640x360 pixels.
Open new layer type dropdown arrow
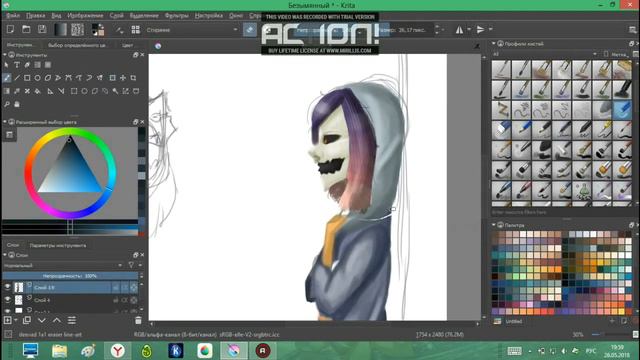pyautogui.click(x=16, y=320)
